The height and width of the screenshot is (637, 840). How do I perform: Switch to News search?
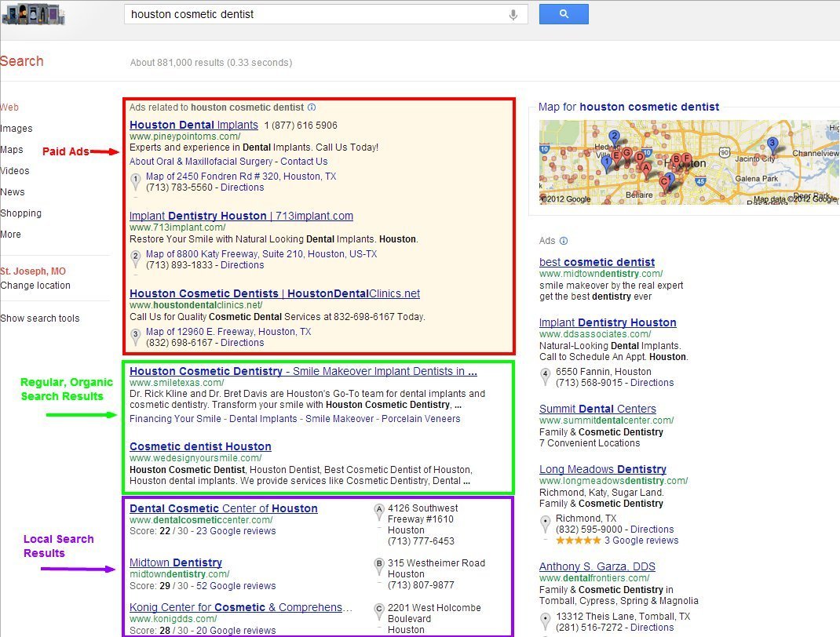[13, 192]
